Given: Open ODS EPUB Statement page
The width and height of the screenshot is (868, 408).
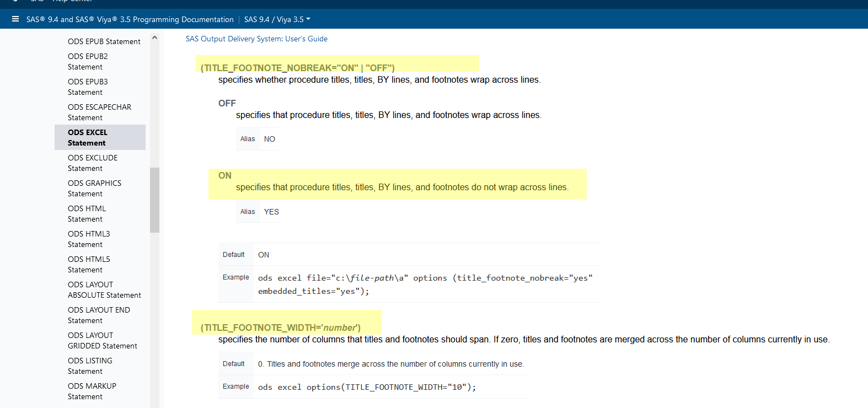Looking at the screenshot, I should pyautogui.click(x=104, y=41).
